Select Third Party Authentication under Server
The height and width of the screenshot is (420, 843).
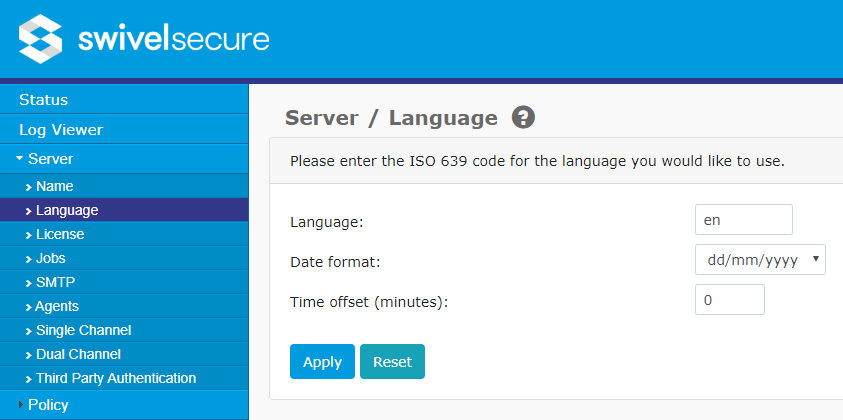124,378
